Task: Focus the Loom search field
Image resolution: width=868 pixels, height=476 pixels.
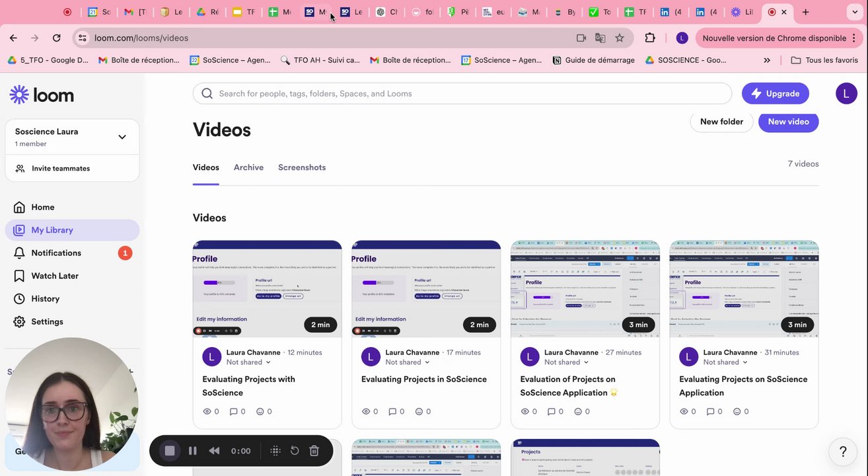Action: pyautogui.click(x=462, y=94)
